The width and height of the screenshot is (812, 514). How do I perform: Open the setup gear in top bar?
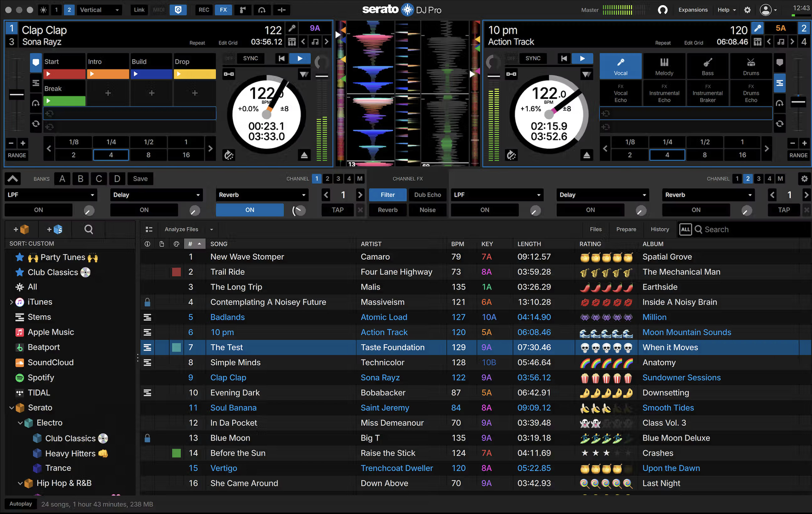747,10
